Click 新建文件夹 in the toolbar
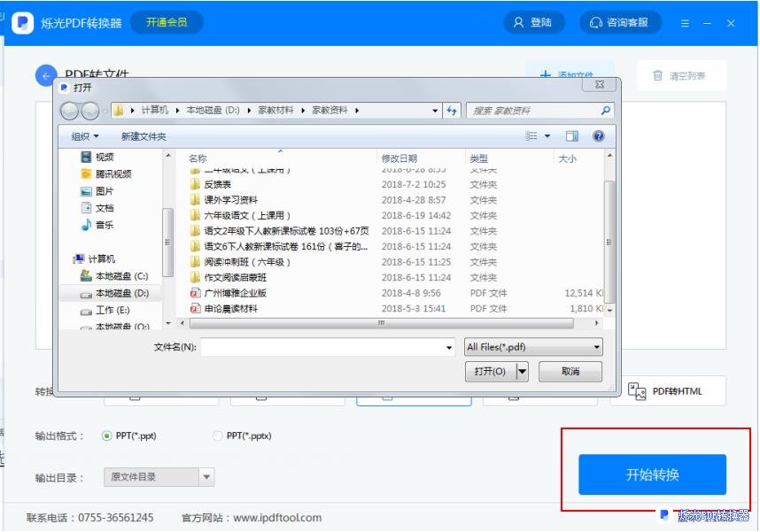Viewport: 760px width, 532px height. click(143, 136)
